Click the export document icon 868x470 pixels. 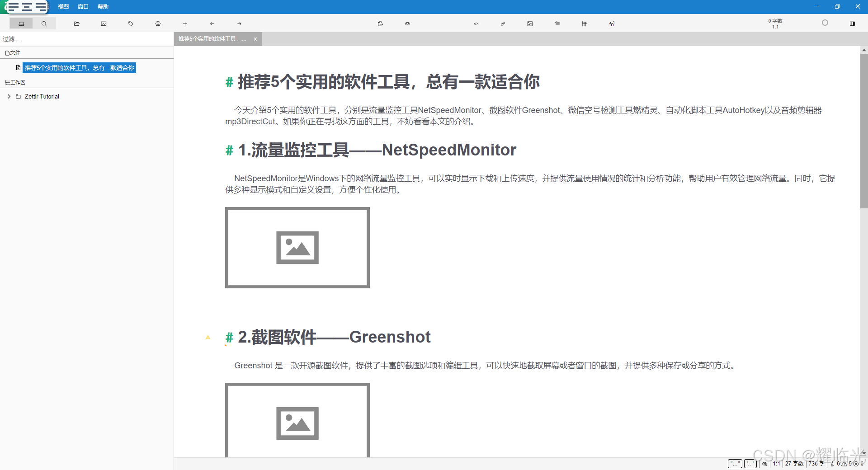[x=380, y=23]
